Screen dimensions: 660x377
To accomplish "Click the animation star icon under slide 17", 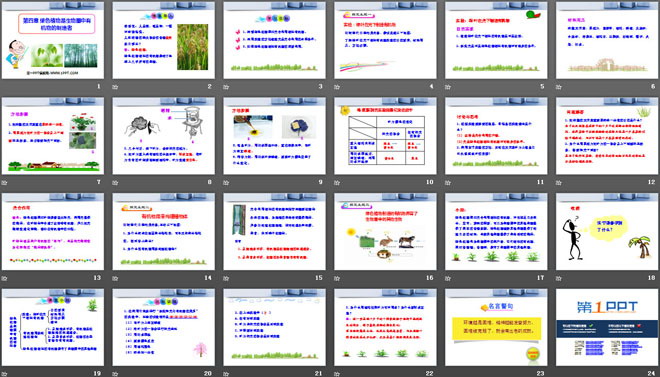I will coord(447,278).
